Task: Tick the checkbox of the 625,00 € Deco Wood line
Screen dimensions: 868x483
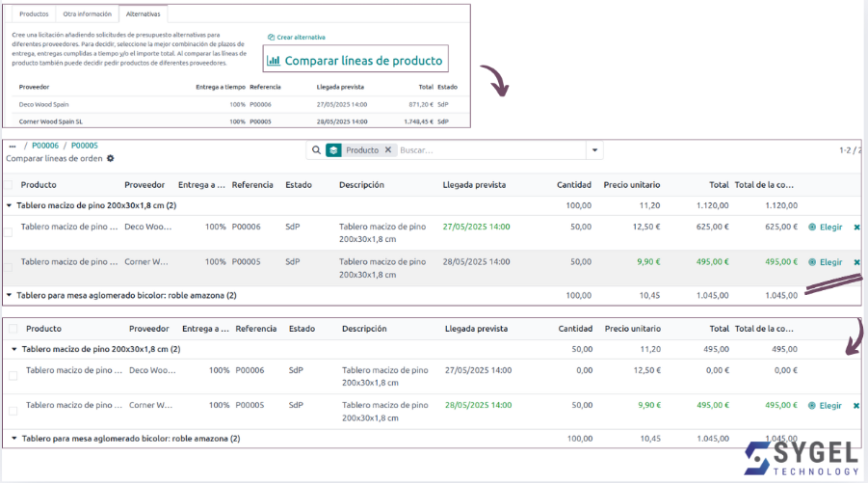Action: pyautogui.click(x=9, y=232)
